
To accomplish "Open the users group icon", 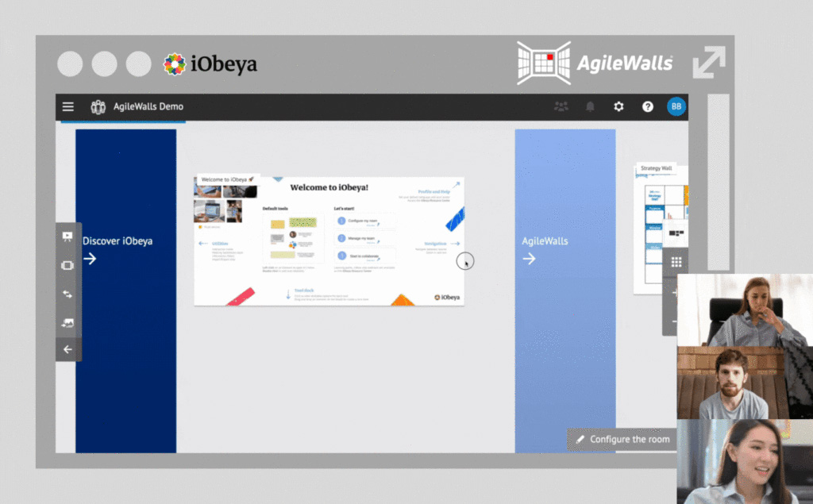I will click(x=561, y=106).
